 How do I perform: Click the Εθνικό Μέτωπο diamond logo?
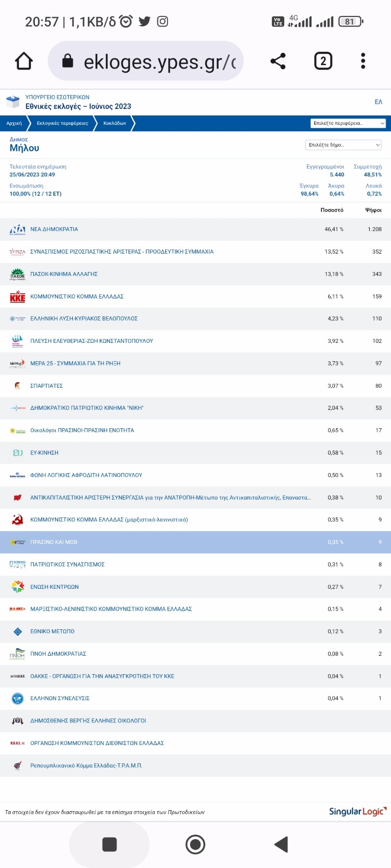(x=17, y=632)
